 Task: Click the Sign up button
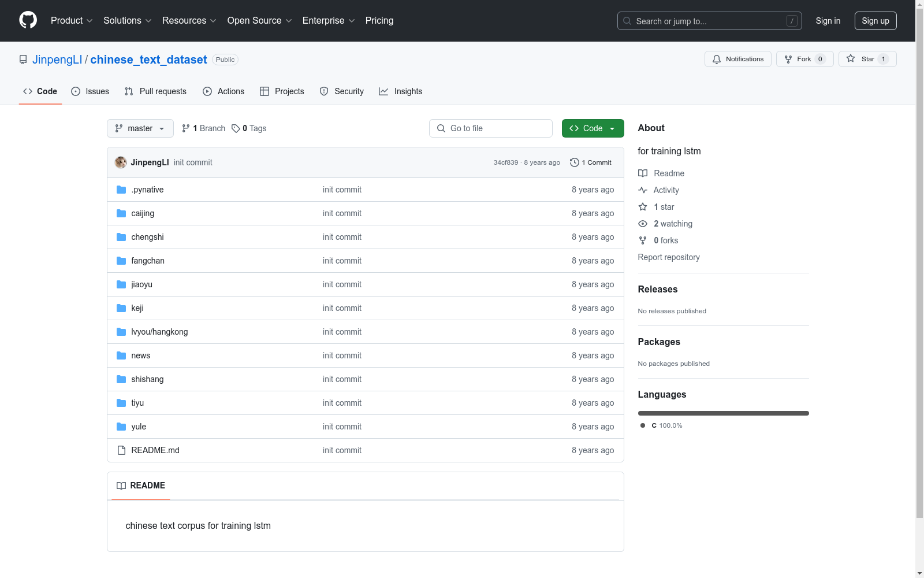pos(875,21)
